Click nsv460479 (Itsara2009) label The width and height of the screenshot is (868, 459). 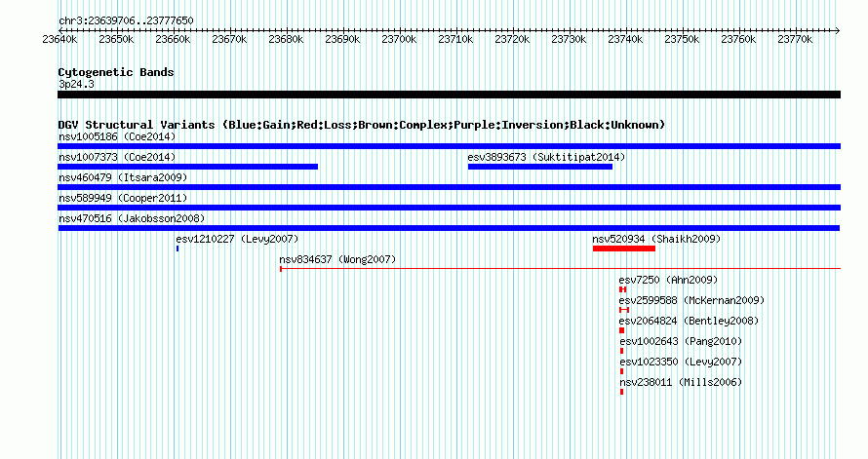coord(123,177)
